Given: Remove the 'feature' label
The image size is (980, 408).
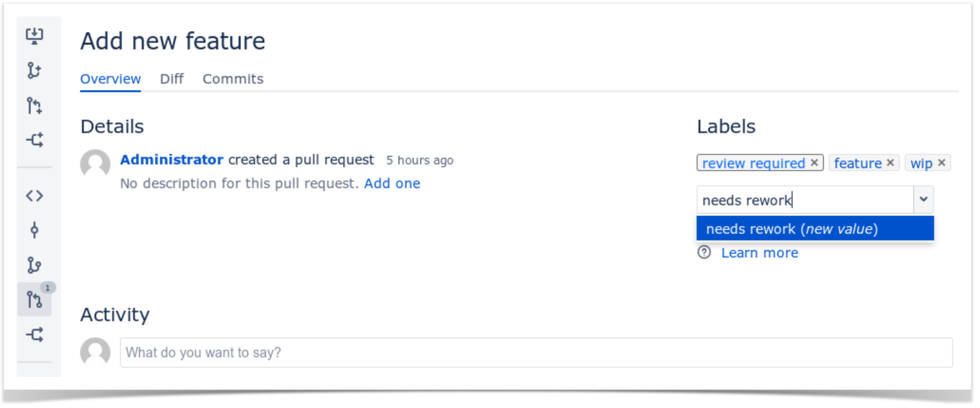Looking at the screenshot, I should tap(890, 163).
